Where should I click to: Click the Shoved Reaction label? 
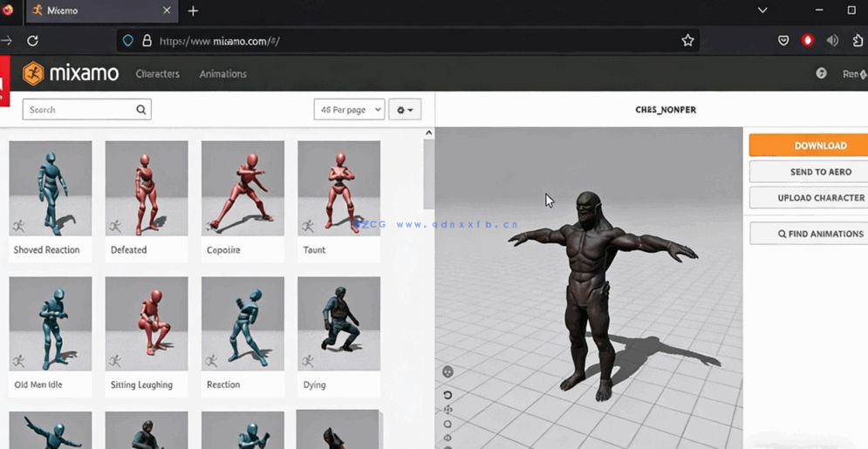click(x=46, y=250)
